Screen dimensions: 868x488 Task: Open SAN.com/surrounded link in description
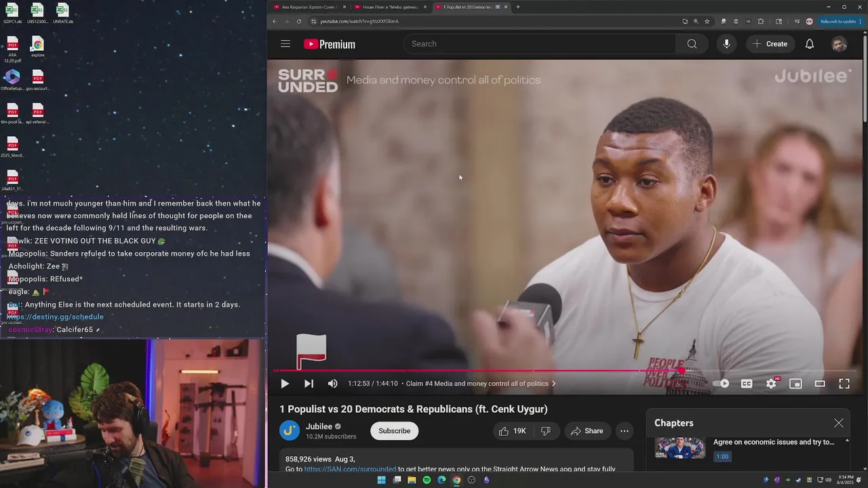tap(350, 469)
